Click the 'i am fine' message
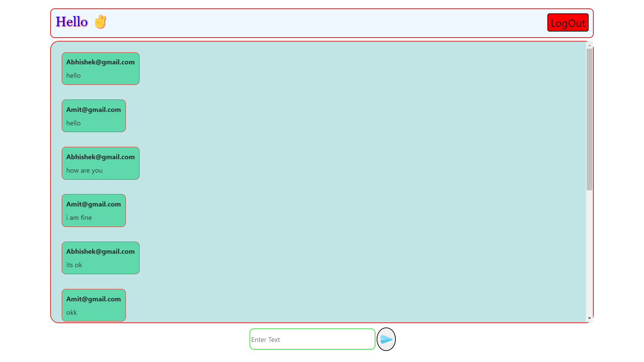644x362 pixels. pos(79,218)
